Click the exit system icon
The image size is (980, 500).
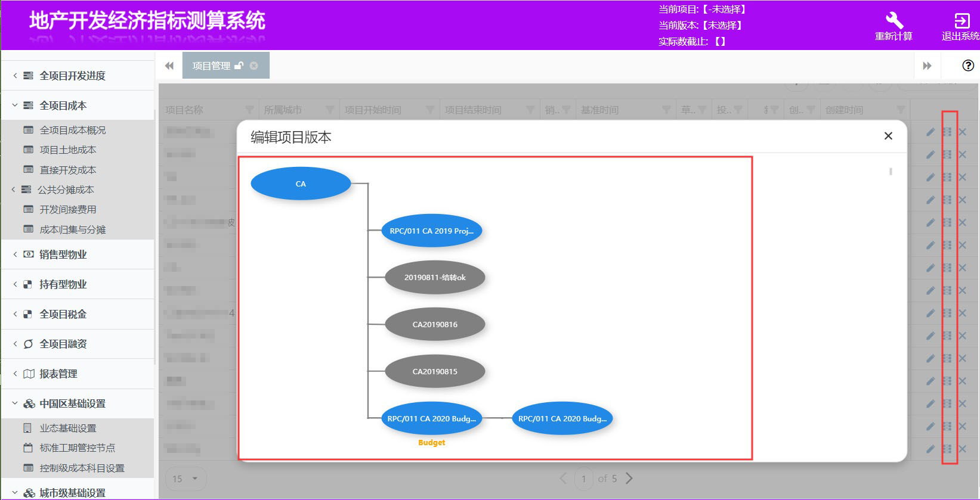962,21
